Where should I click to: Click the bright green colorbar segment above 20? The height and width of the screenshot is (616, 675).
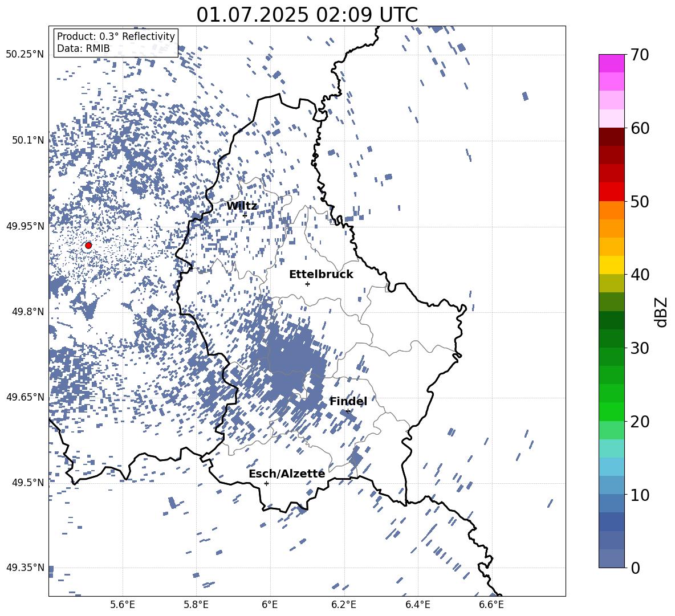pyautogui.click(x=611, y=411)
